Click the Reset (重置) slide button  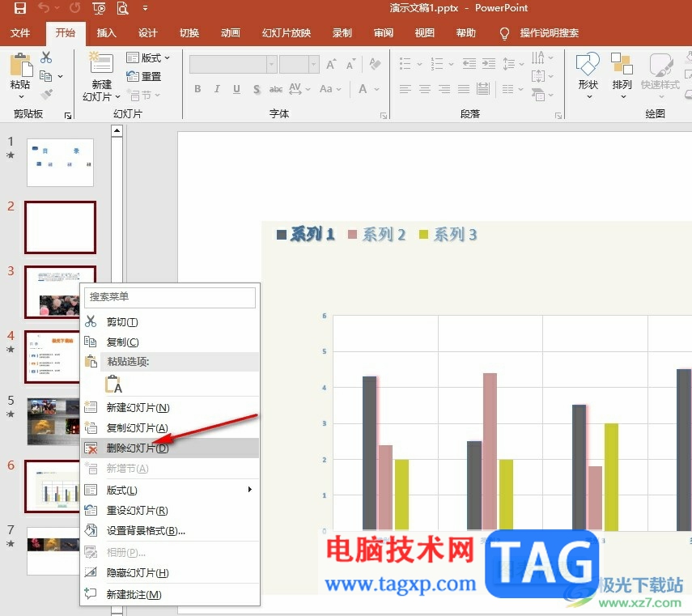pyautogui.click(x=144, y=76)
